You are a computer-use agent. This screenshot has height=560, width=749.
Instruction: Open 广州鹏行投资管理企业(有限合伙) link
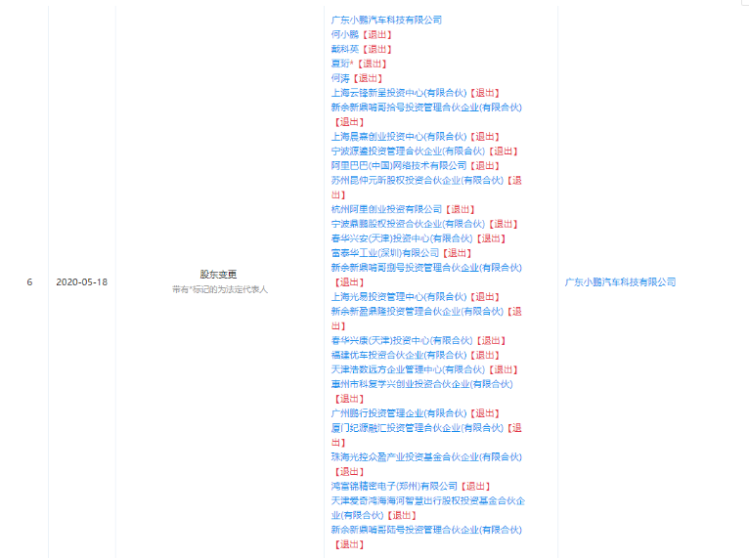(399, 413)
